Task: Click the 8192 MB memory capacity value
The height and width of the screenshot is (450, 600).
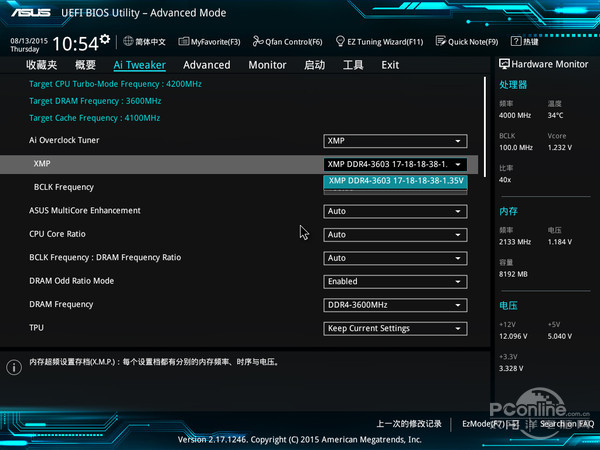Action: pos(514,274)
